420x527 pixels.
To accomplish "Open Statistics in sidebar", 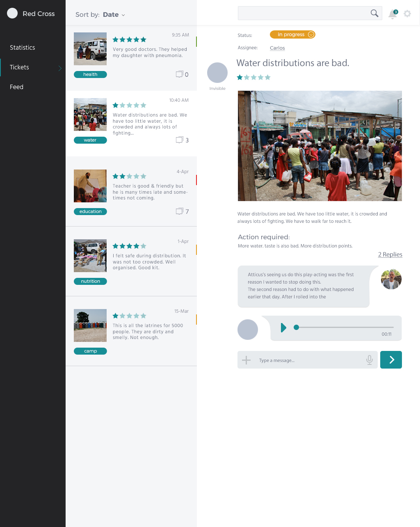I will coord(23,48).
